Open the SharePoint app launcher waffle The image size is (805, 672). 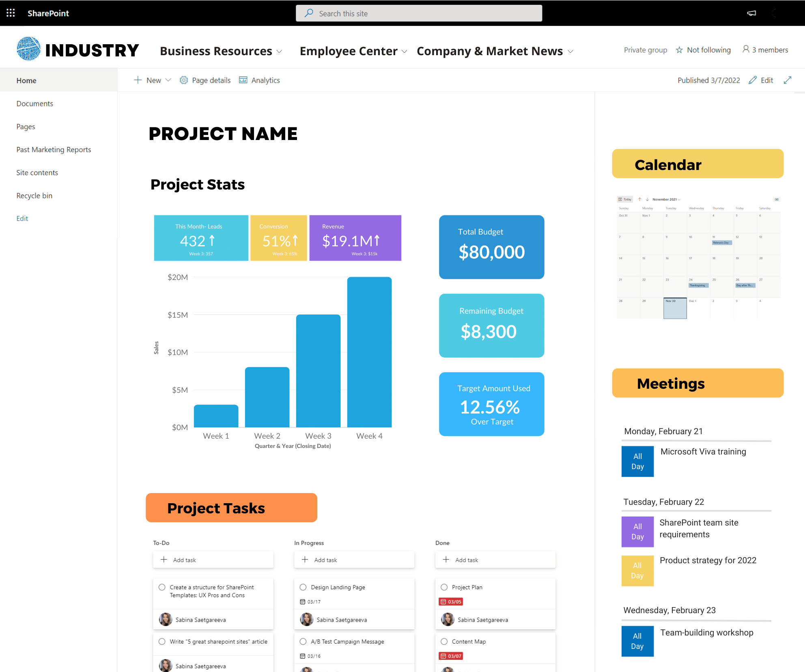(x=11, y=13)
